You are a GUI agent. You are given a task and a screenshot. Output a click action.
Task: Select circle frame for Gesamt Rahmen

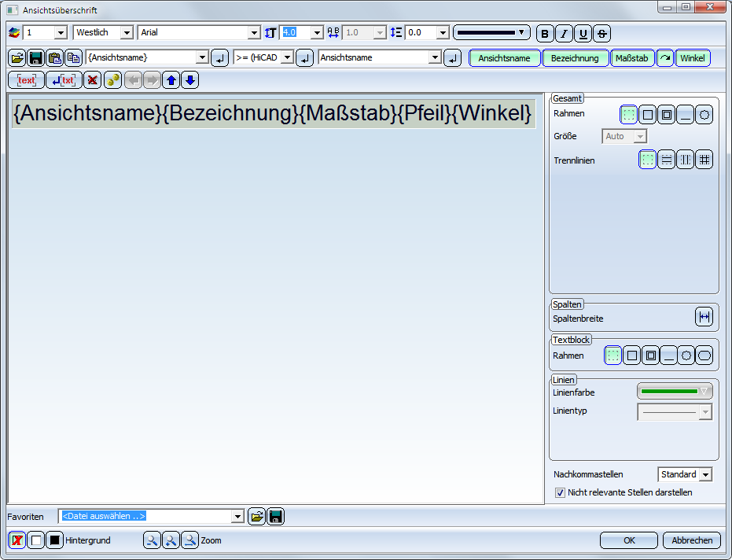tap(704, 114)
